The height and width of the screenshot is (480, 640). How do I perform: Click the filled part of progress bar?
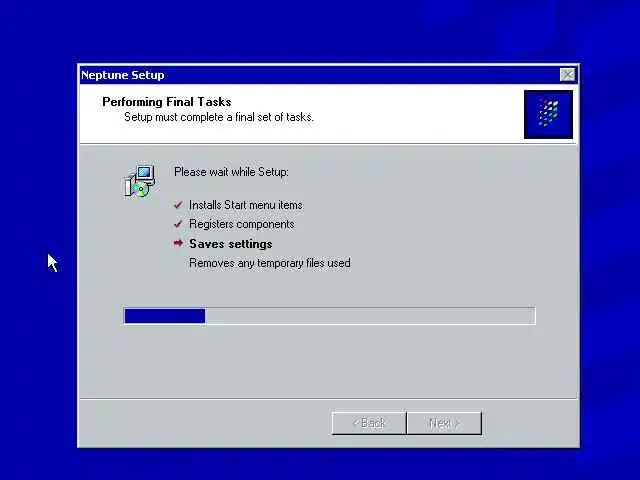165,316
